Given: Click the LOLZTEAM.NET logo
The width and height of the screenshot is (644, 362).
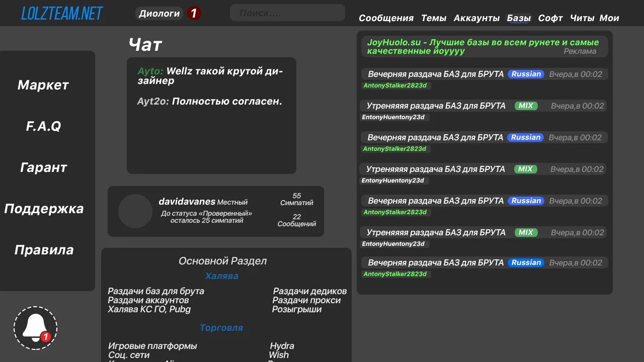Looking at the screenshot, I should 62,13.
